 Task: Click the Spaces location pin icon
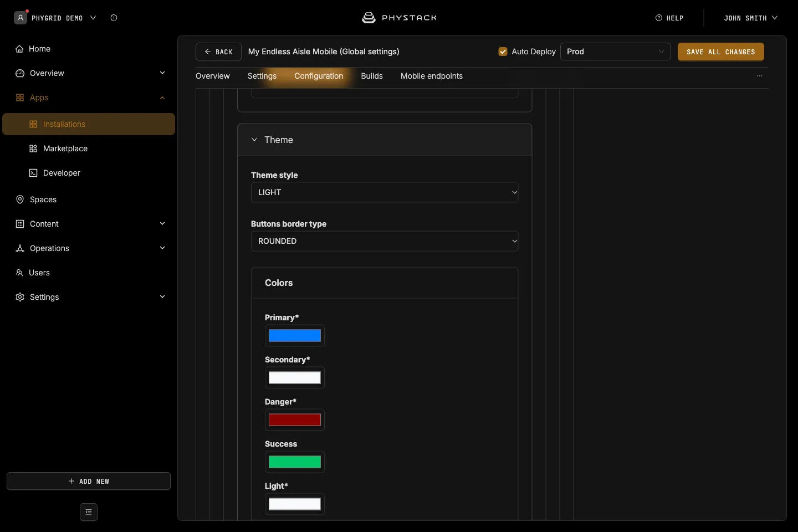pos(20,199)
